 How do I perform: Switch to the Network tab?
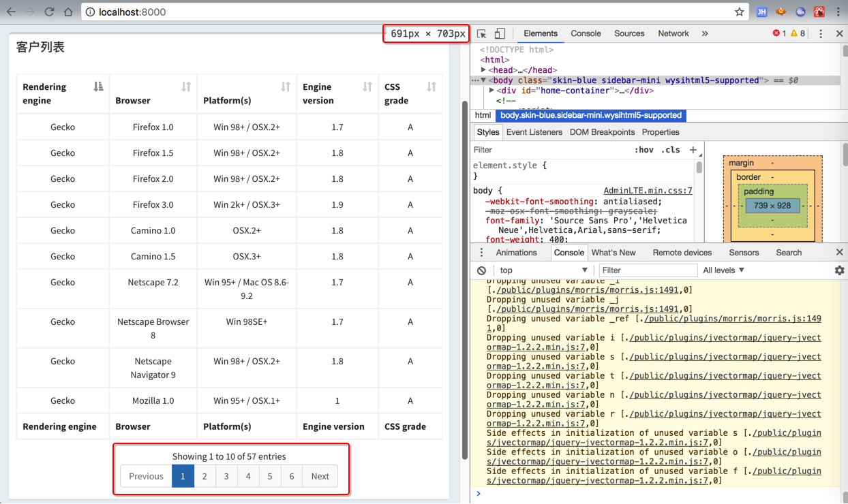pos(673,33)
